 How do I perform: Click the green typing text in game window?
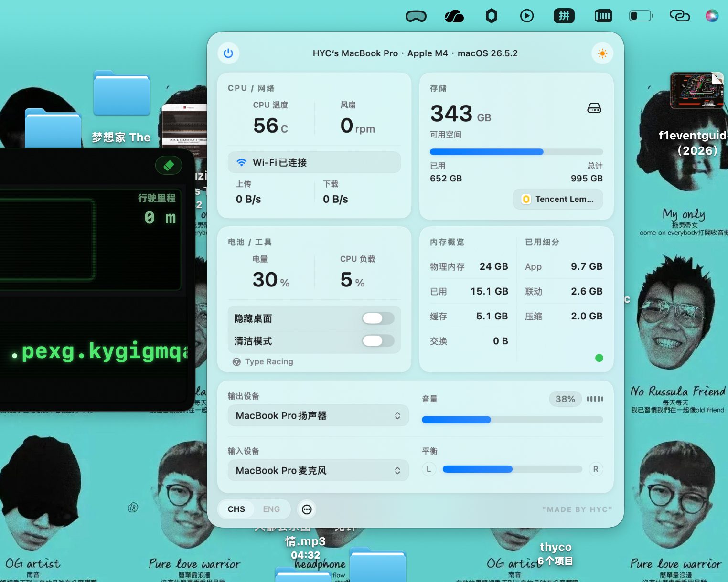(99, 351)
